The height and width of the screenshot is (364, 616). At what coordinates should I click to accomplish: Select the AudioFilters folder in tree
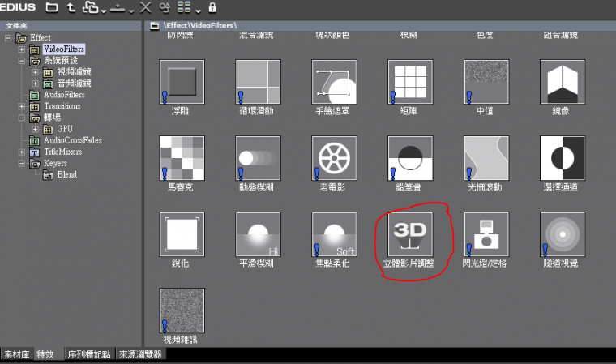64,95
